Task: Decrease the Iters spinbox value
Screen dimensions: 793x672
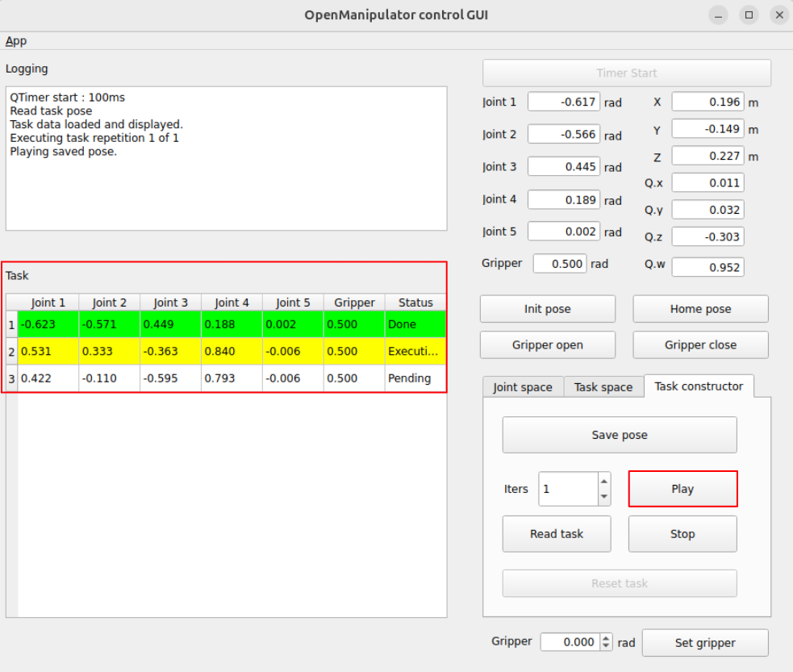Action: 604,497
